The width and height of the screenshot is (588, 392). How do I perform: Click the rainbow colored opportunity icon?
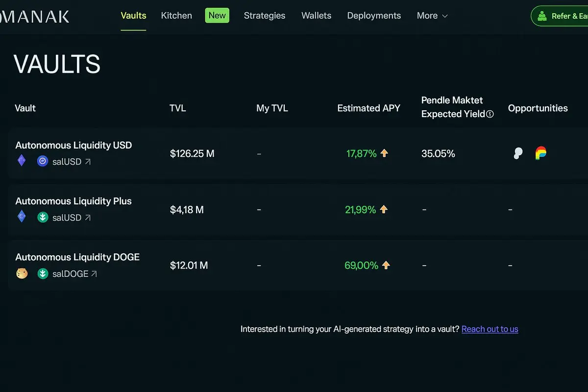click(540, 153)
